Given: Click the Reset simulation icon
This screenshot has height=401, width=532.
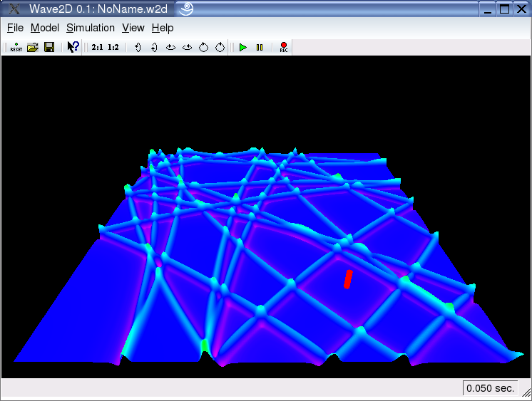Looking at the screenshot, I should click(x=16, y=47).
